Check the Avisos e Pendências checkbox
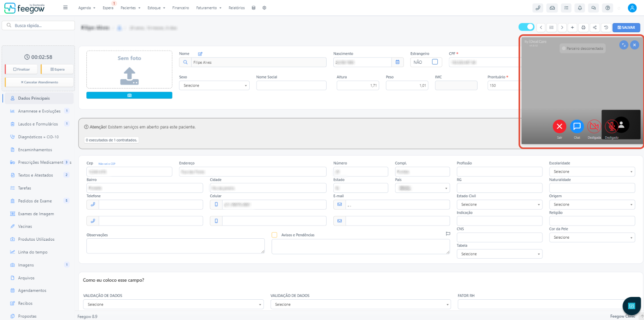644x320 pixels. (x=274, y=235)
